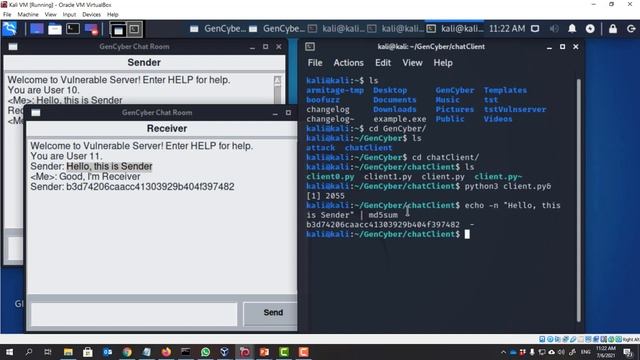Click the log out icon in Kali panel

[631, 29]
